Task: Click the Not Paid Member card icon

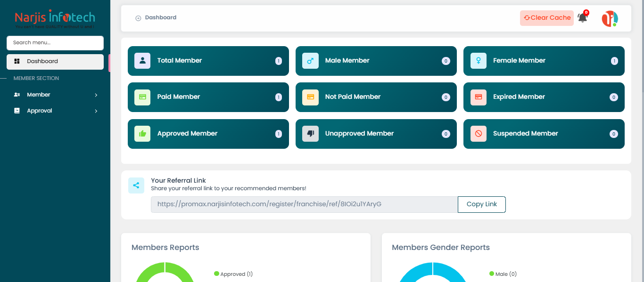Action: (310, 97)
